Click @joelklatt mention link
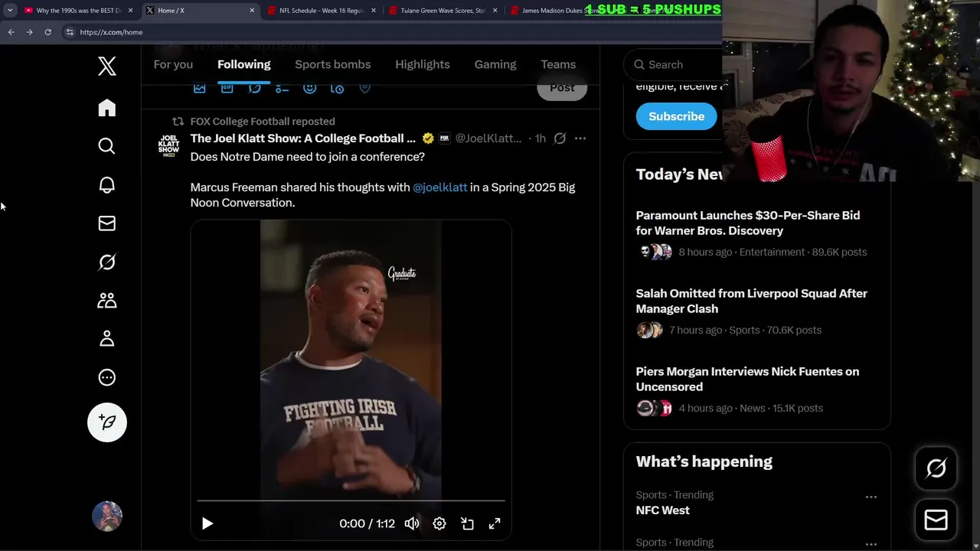980x551 pixels. click(x=439, y=187)
